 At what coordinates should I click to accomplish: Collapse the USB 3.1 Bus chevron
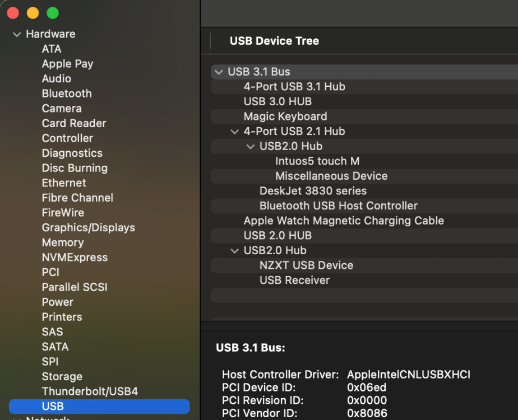[219, 72]
